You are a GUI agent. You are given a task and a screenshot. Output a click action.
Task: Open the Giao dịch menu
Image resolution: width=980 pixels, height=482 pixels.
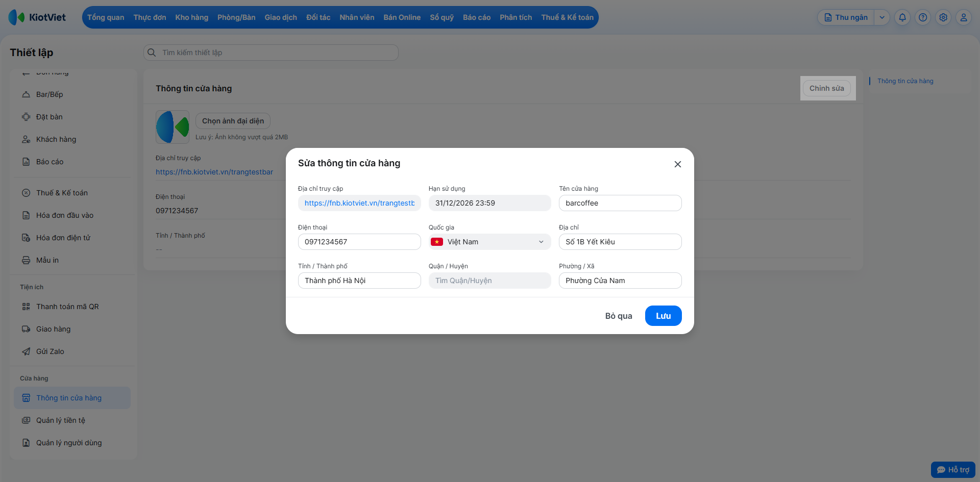tap(281, 17)
